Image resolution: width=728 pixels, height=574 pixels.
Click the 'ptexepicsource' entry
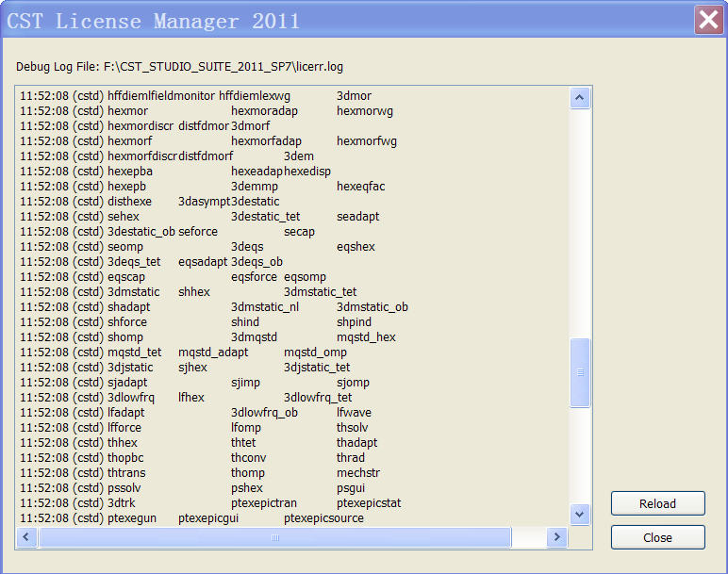323,518
